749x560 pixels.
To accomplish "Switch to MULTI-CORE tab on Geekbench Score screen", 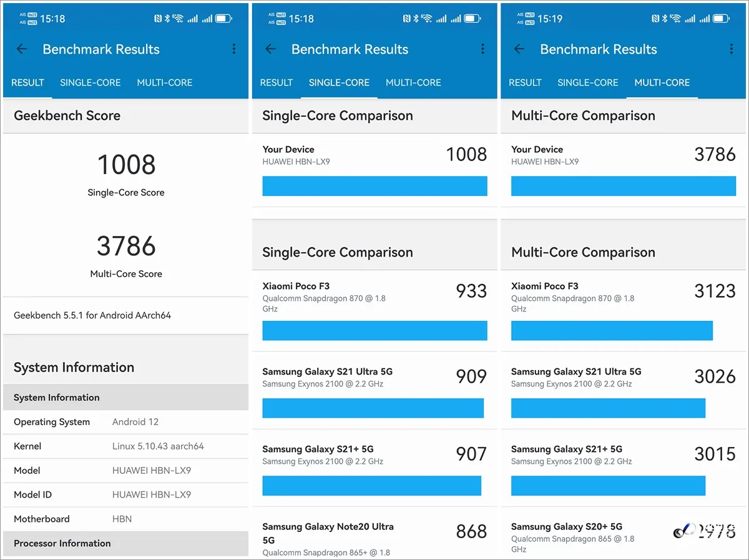I will tap(165, 82).
